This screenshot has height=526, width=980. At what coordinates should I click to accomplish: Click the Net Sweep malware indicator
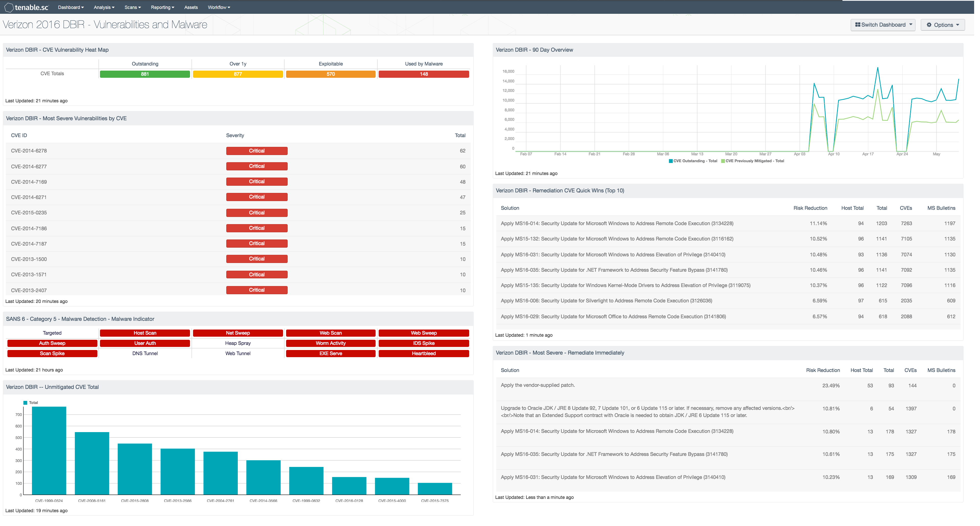238,333
